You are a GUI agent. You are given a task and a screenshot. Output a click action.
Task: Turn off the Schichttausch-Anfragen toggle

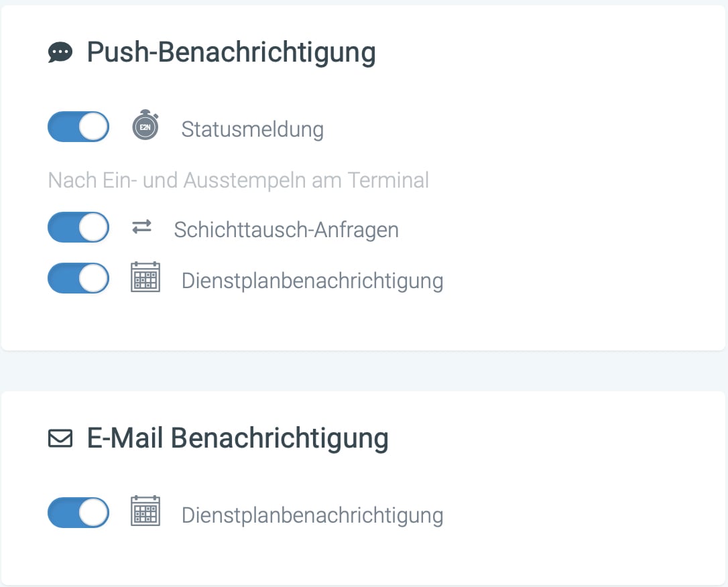78,228
